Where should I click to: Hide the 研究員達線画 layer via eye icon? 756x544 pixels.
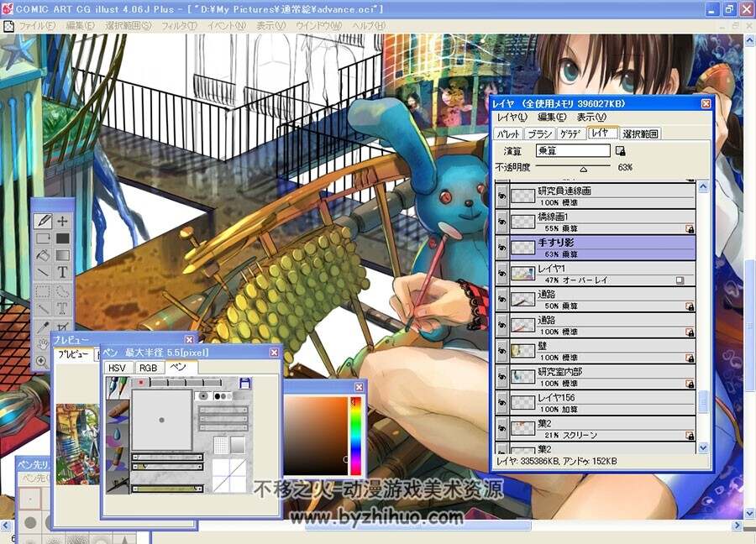[x=502, y=196]
